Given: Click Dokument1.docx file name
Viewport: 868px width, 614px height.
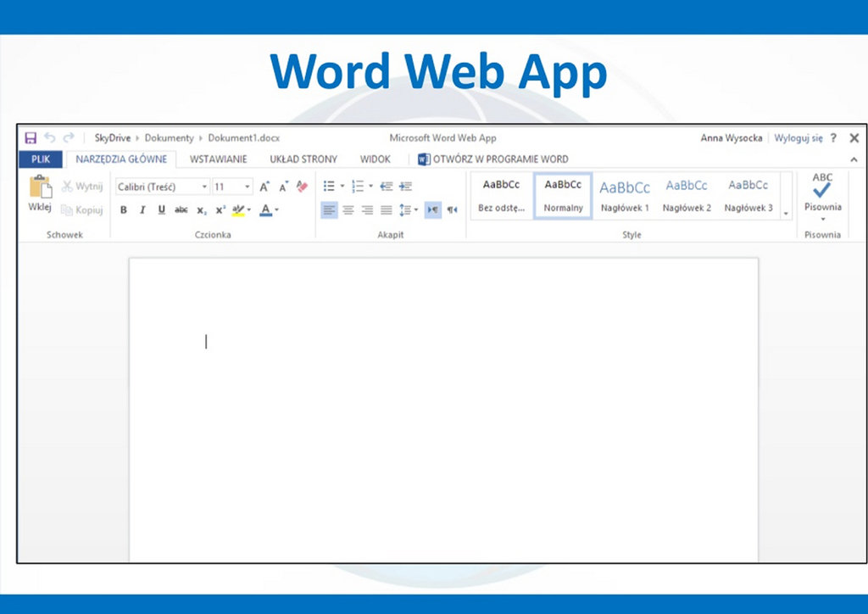Looking at the screenshot, I should (x=243, y=138).
